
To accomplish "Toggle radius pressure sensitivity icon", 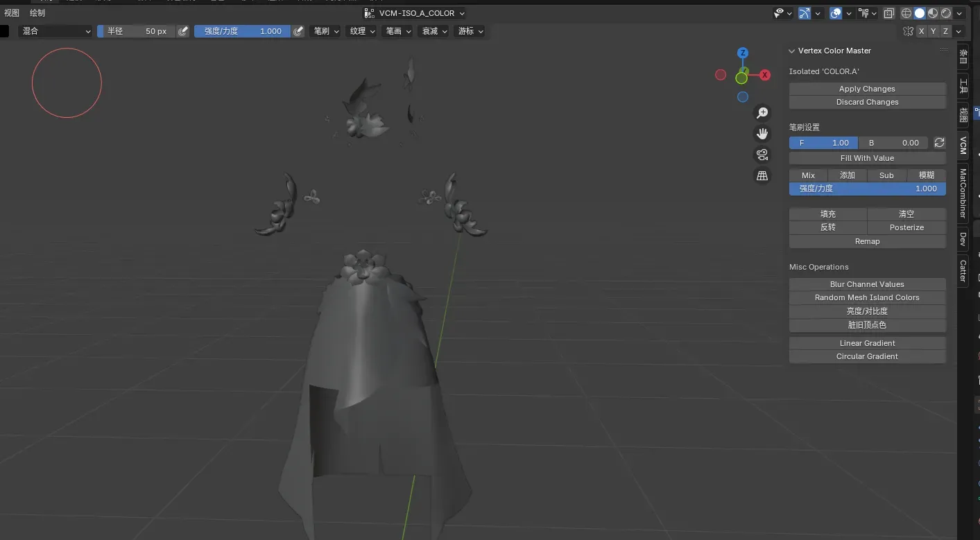I will tap(183, 31).
